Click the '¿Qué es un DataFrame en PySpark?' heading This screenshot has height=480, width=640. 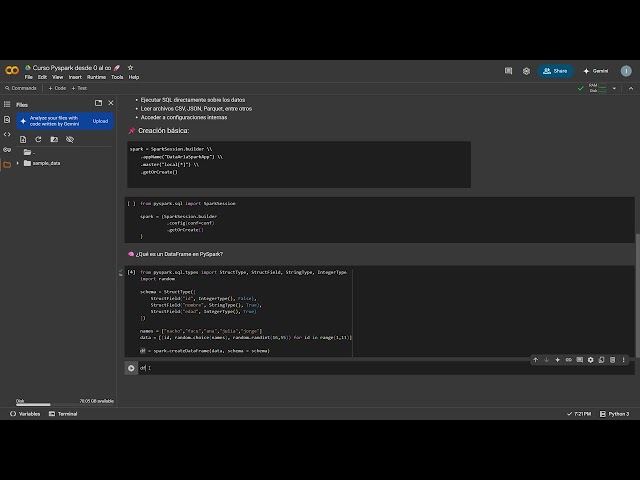coord(179,254)
